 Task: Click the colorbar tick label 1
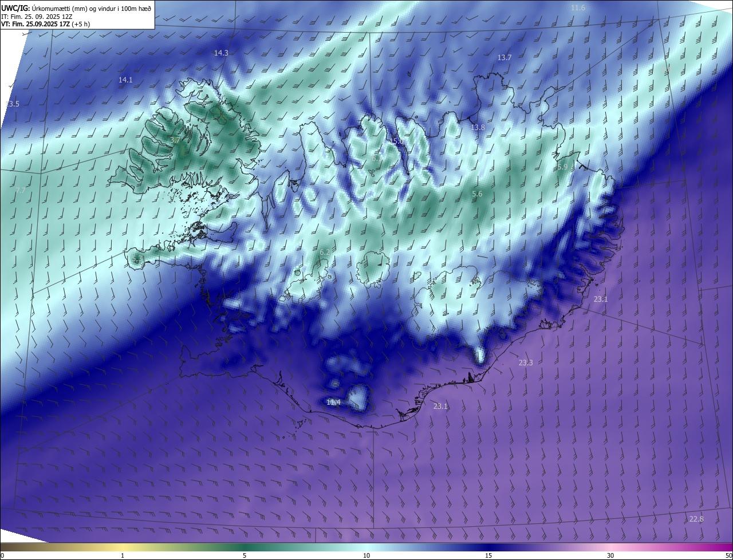pyautogui.click(x=123, y=556)
